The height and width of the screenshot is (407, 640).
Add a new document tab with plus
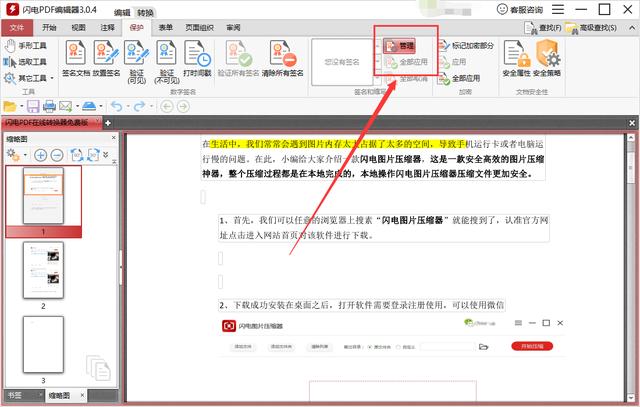(x=108, y=123)
